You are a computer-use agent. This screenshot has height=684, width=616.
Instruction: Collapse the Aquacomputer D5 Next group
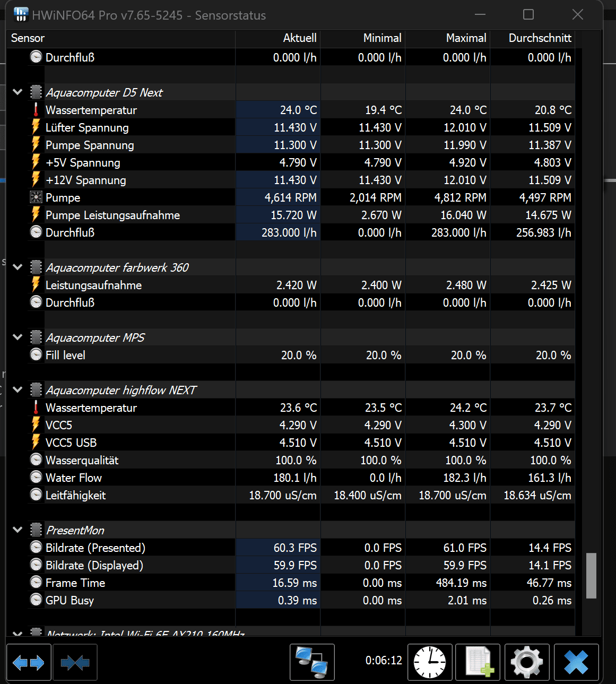pyautogui.click(x=18, y=92)
